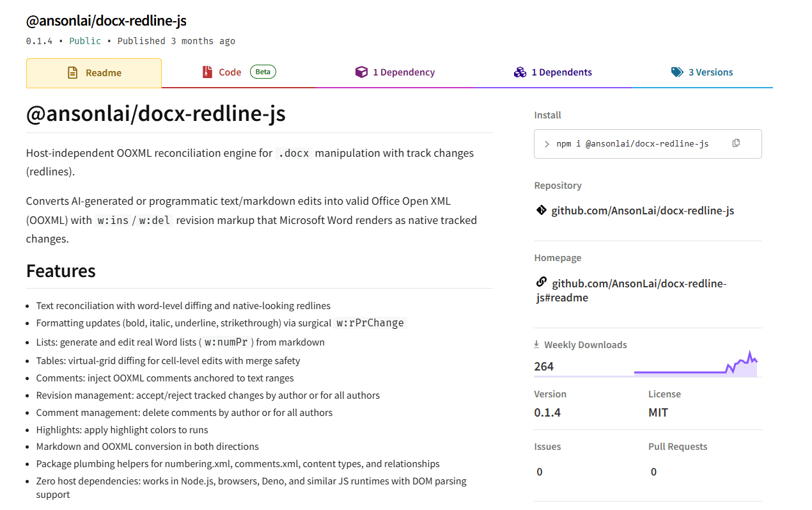Click the Package plumbing helpers line
Screen dimensions: 812x510
coord(238,464)
